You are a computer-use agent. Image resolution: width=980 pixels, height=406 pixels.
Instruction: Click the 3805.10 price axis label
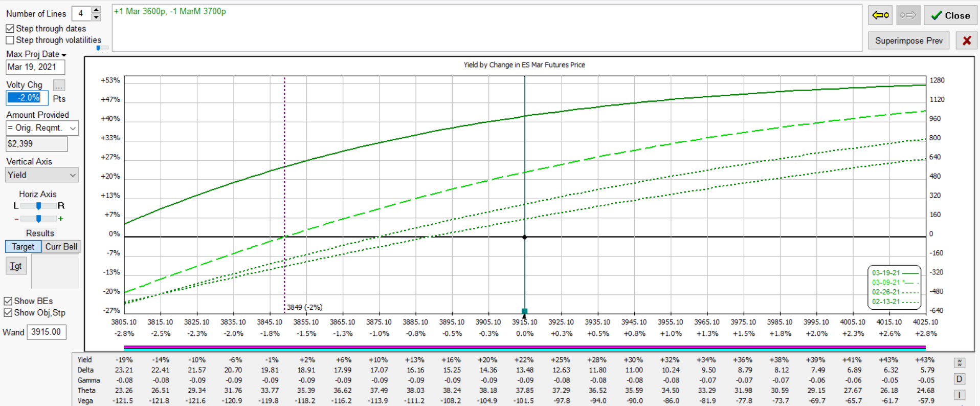tap(124, 322)
